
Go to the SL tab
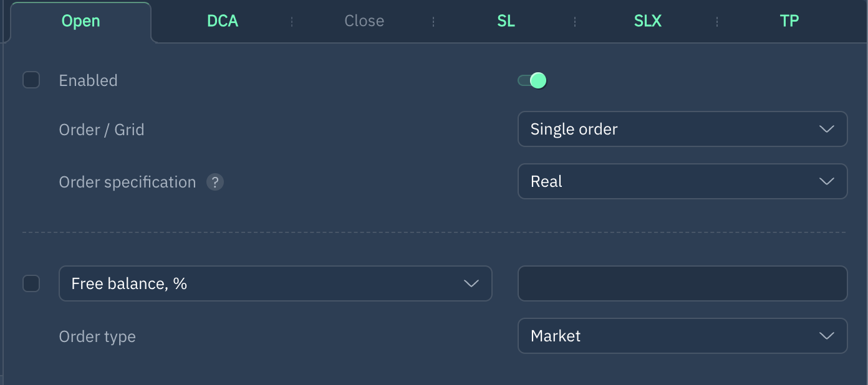click(506, 21)
